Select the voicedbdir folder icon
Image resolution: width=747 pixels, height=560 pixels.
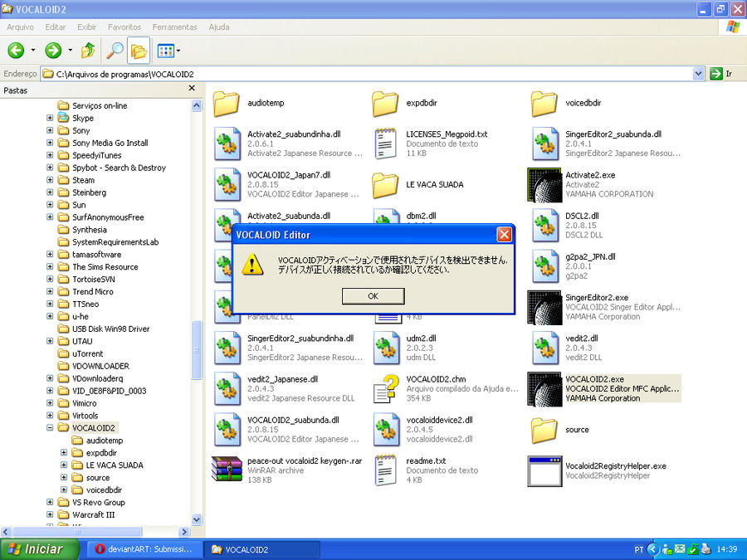[544, 104]
